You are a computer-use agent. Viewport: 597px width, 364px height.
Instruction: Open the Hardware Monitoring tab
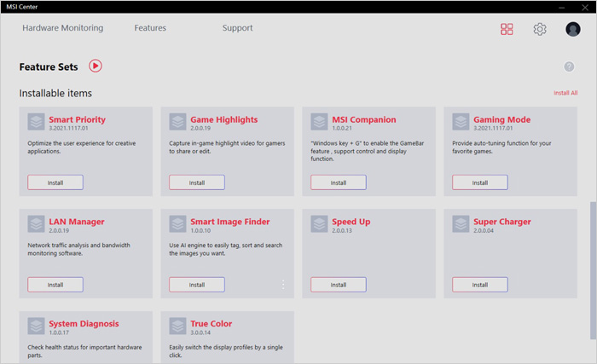[x=62, y=28]
